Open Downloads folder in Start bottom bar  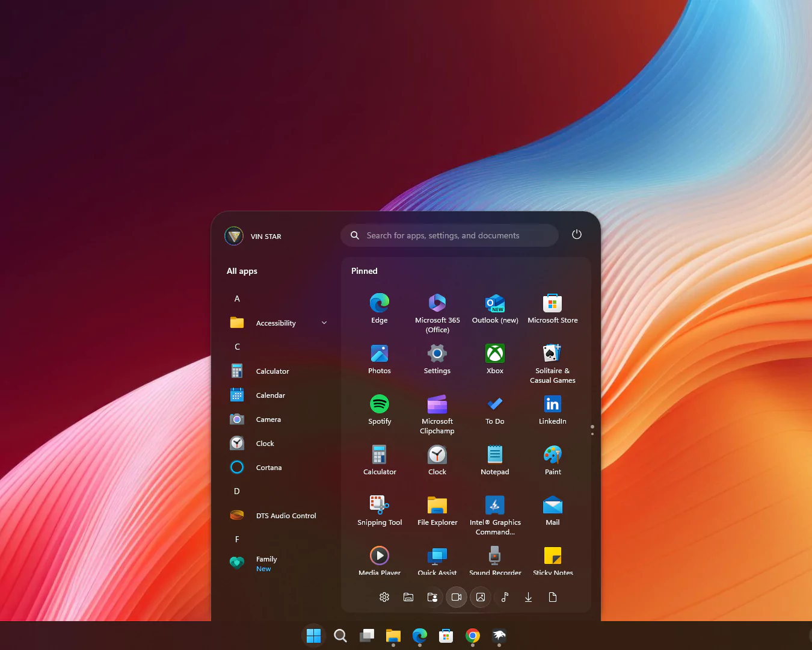coord(529,597)
